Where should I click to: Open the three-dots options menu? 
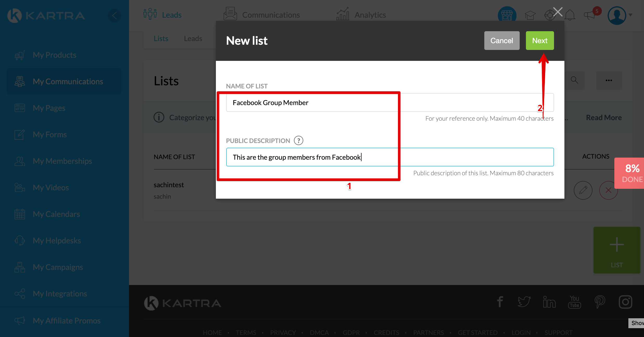[x=609, y=80]
